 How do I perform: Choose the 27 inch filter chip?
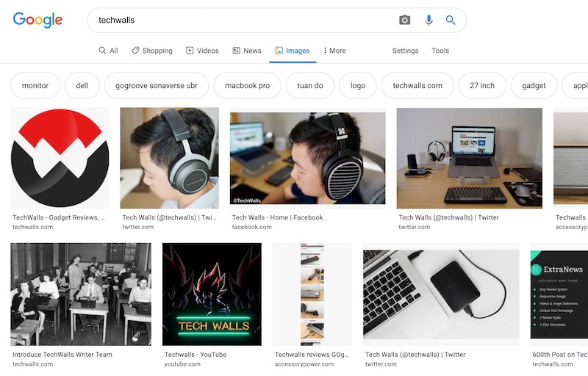pyautogui.click(x=482, y=85)
